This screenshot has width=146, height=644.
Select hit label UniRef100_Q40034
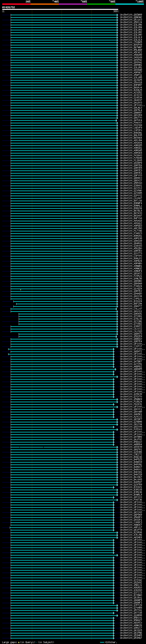tap(131, 296)
